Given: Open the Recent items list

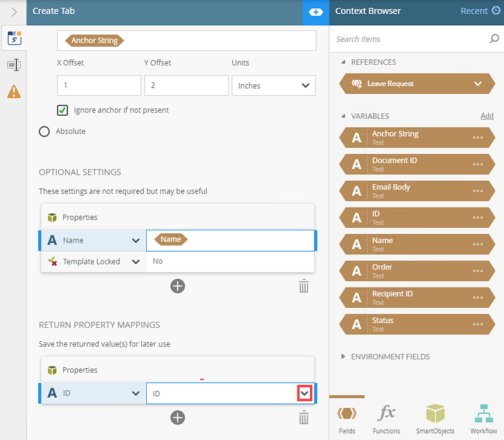Looking at the screenshot, I should tap(480, 11).
